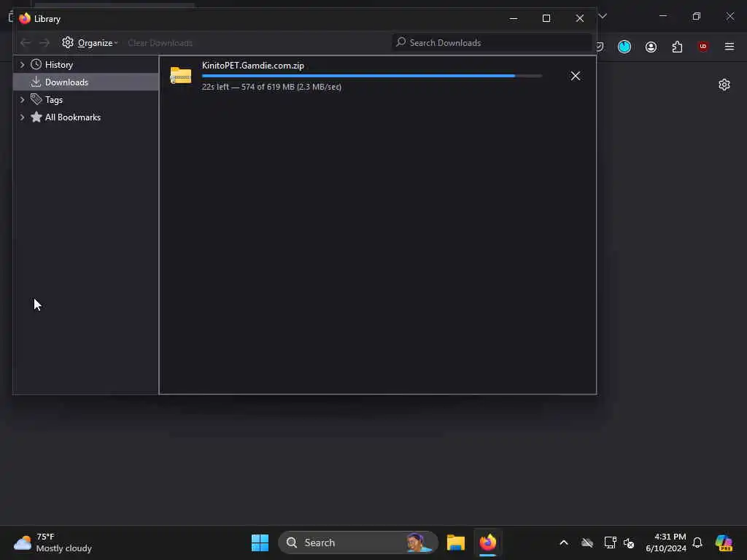
Task: Click the Clear Downloads button
Action: point(160,43)
